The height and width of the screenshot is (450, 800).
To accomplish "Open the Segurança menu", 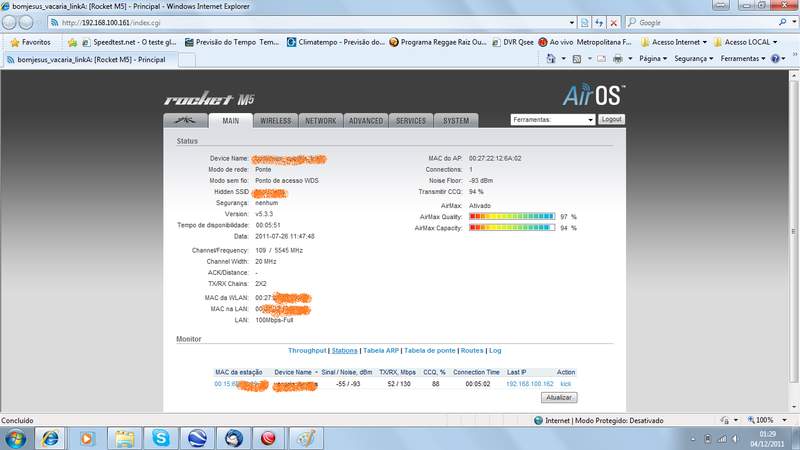I will pyautogui.click(x=694, y=59).
